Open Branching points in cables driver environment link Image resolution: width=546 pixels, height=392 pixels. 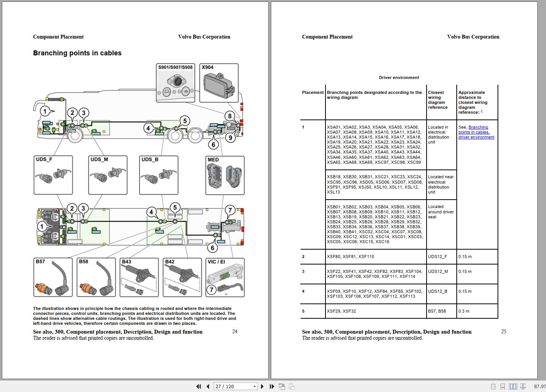click(476, 132)
